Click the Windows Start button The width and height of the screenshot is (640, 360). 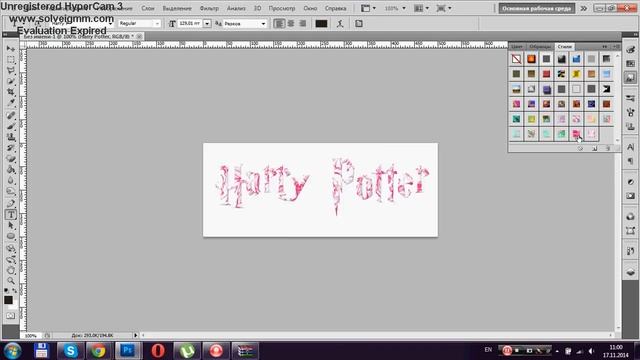click(x=12, y=351)
